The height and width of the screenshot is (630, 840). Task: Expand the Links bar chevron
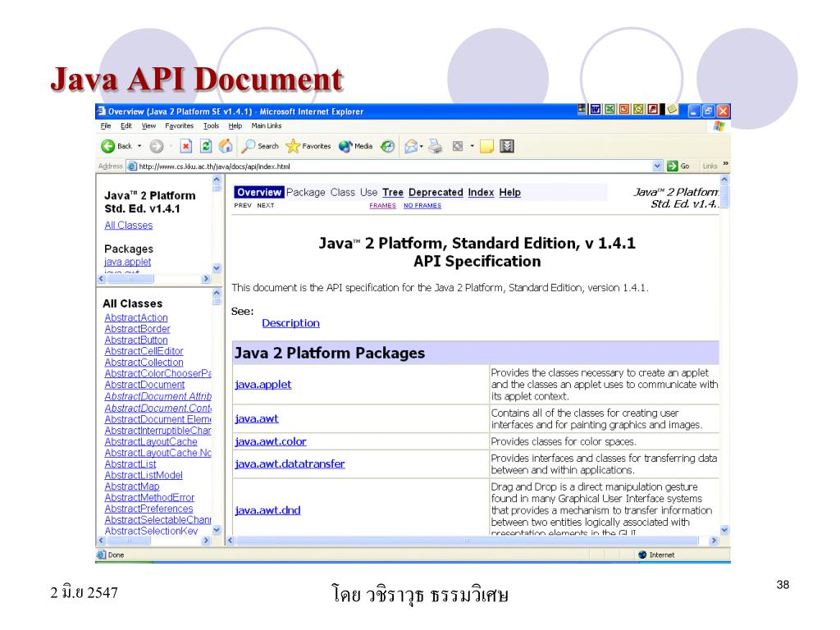(x=725, y=163)
